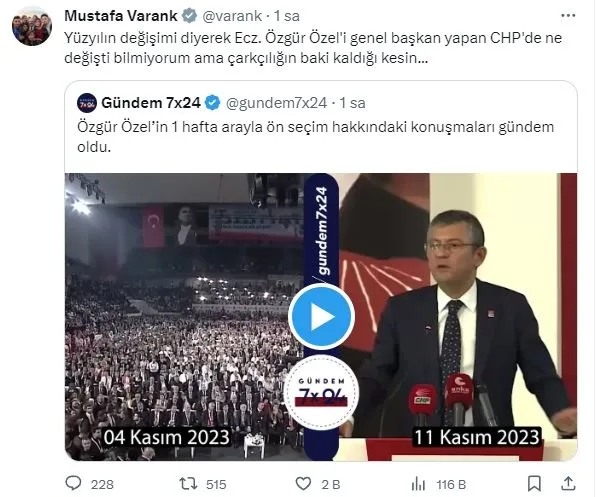Click the 228 replies count
The width and height of the screenshot is (596, 497).
click(x=102, y=484)
